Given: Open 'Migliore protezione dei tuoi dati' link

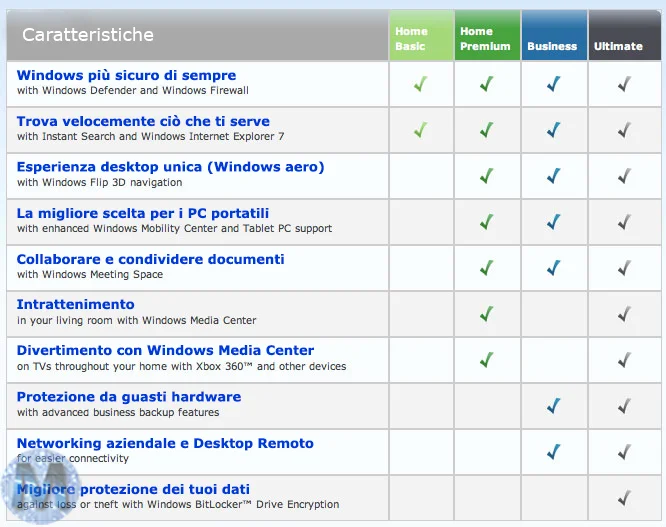Looking at the screenshot, I should pos(133,489).
